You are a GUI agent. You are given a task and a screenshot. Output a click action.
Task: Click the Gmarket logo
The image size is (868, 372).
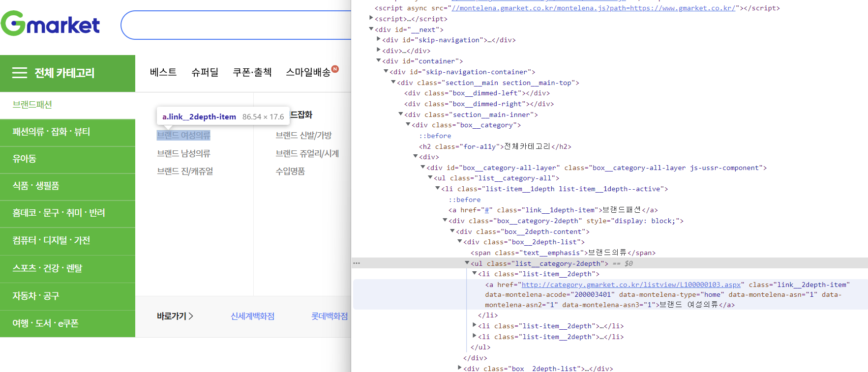(x=50, y=24)
